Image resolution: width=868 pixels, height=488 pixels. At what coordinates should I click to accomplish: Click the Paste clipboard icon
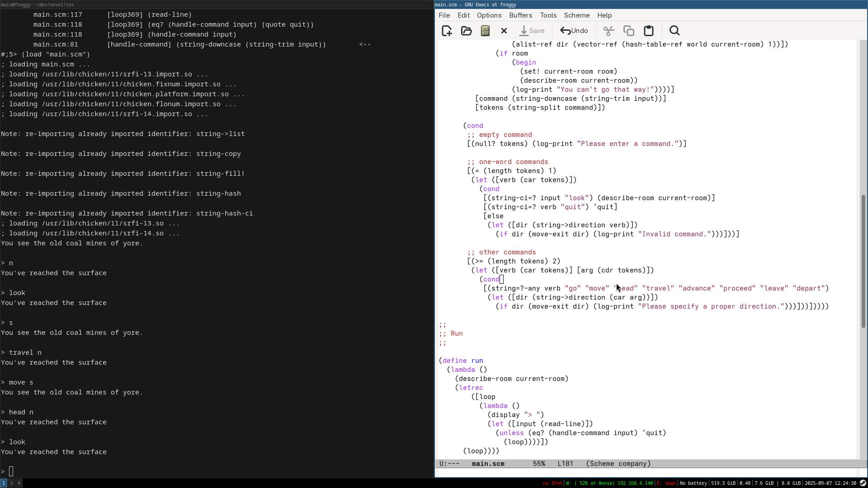coord(648,31)
